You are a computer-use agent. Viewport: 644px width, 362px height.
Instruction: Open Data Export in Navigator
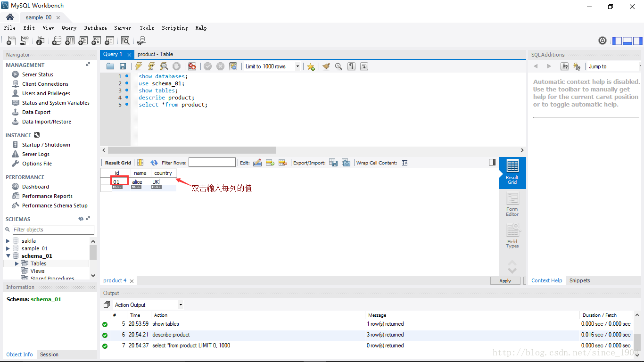[36, 112]
